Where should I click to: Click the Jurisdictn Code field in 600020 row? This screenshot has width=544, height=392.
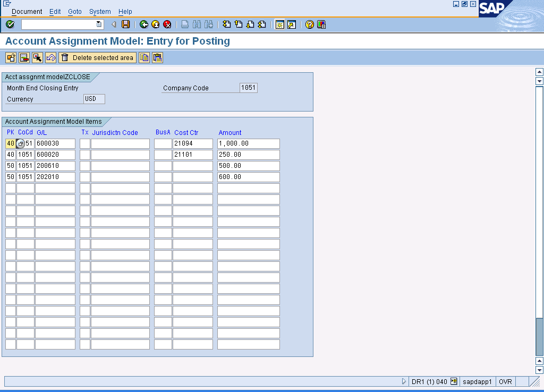(121, 155)
